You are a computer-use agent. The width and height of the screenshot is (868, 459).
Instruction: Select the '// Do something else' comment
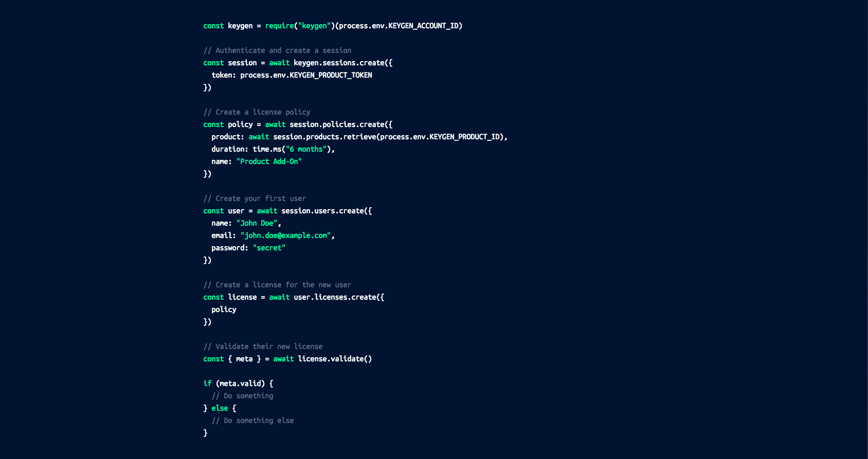[252, 420]
